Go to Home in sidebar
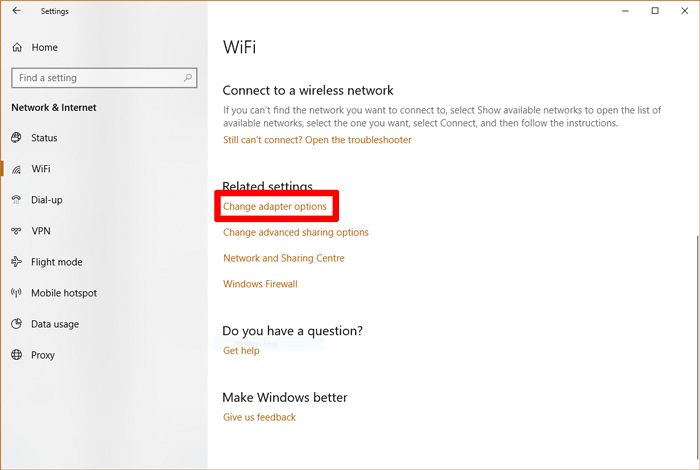700x470 pixels. tap(45, 47)
